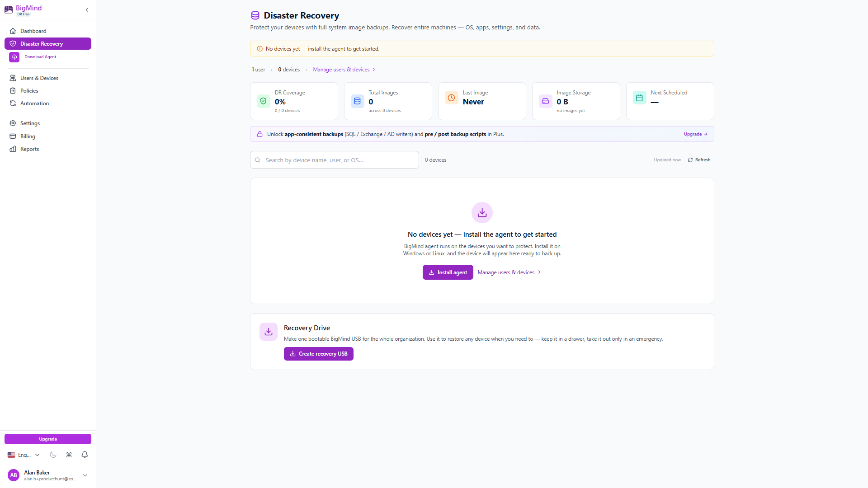Click the Total Images database icon
The width and height of the screenshot is (868, 488).
358,101
